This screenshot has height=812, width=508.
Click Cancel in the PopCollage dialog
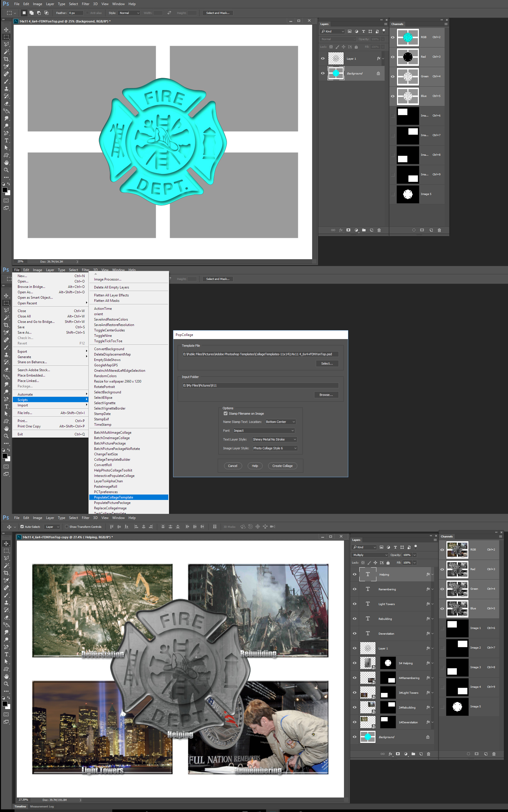click(233, 466)
